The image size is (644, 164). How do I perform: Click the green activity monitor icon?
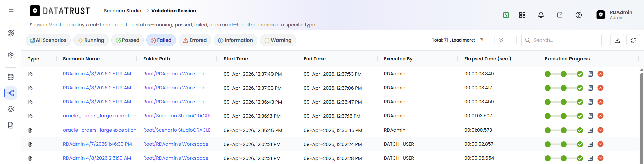tap(506, 15)
